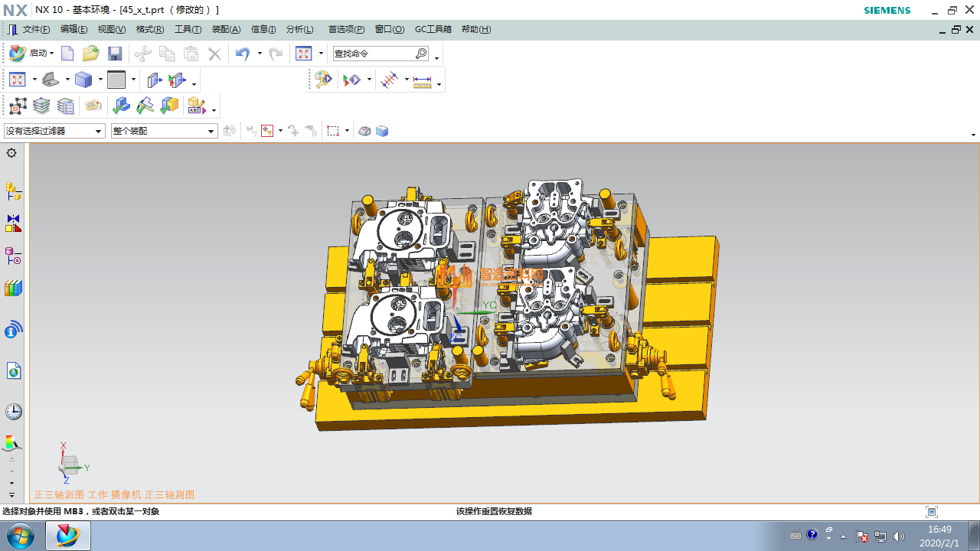
Task: Expand the selection filter dropdown
Action: [98, 132]
